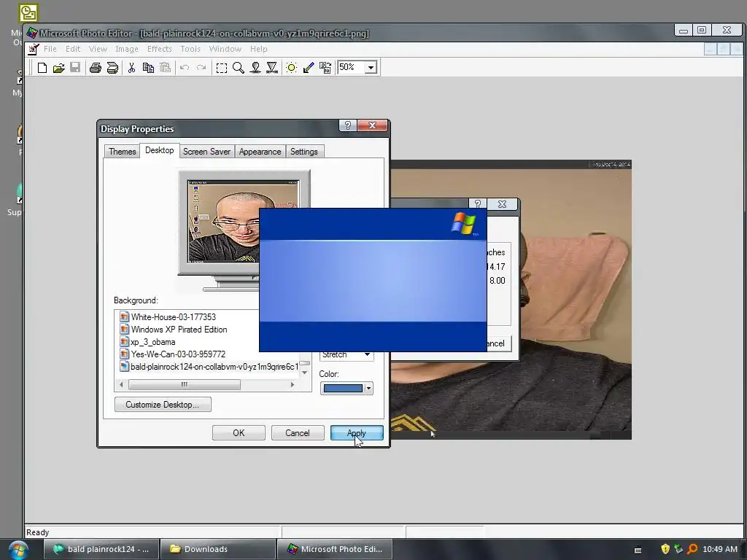747x560 pixels.
Task: Open the 50% zoom level dropdown
Action: (371, 68)
